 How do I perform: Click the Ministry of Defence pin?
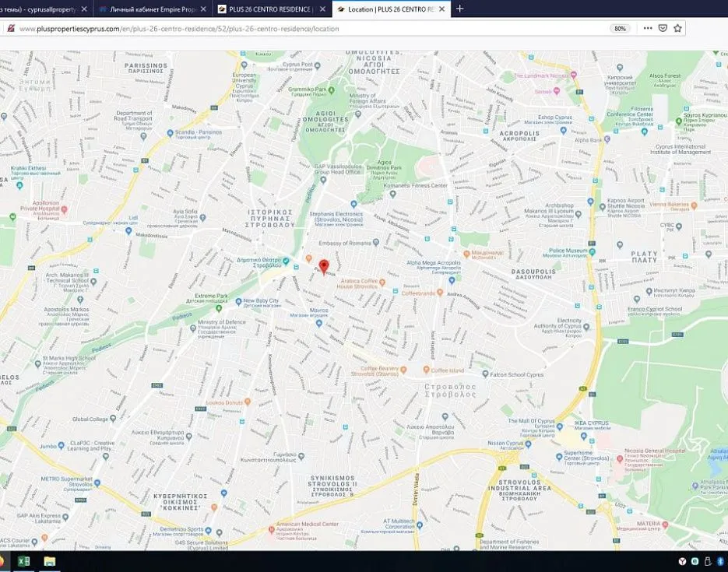coord(193,328)
